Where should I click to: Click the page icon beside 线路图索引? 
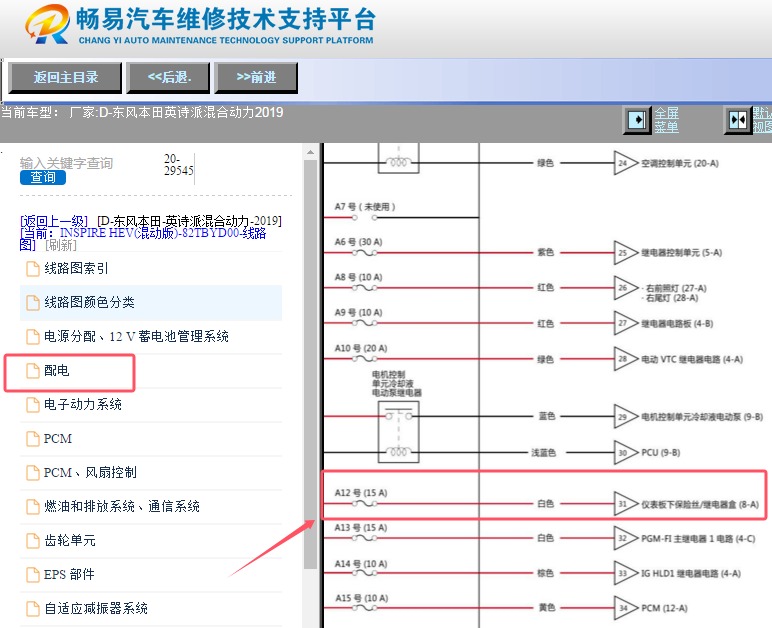click(x=32, y=269)
